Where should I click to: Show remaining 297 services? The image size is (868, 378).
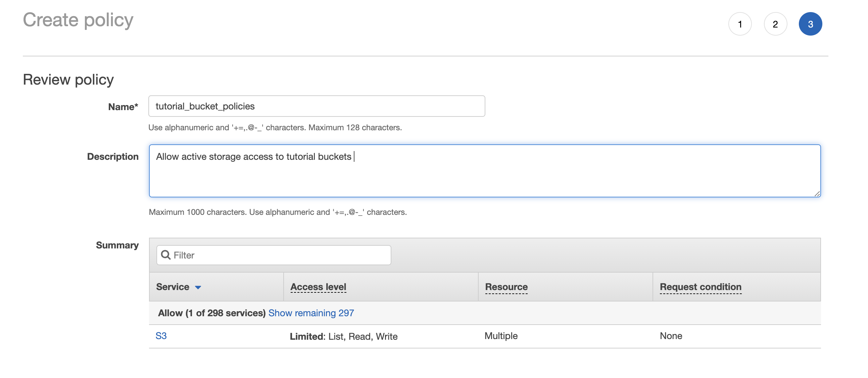[x=311, y=313]
